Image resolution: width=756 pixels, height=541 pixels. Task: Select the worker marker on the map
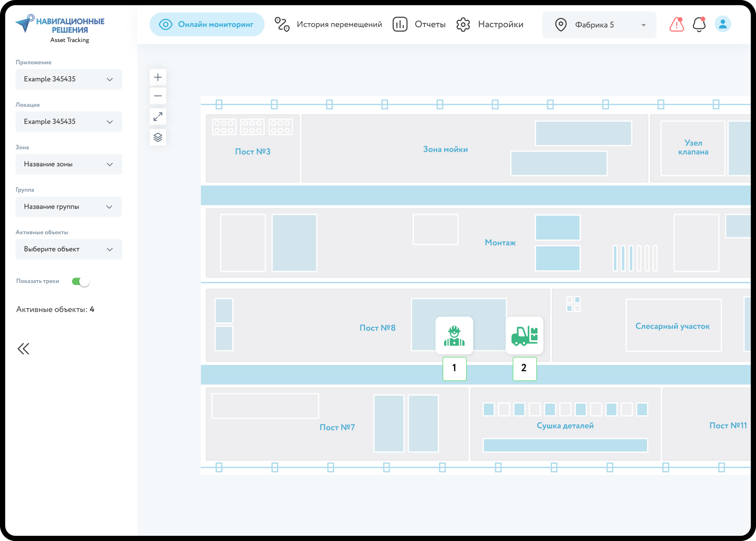(454, 335)
